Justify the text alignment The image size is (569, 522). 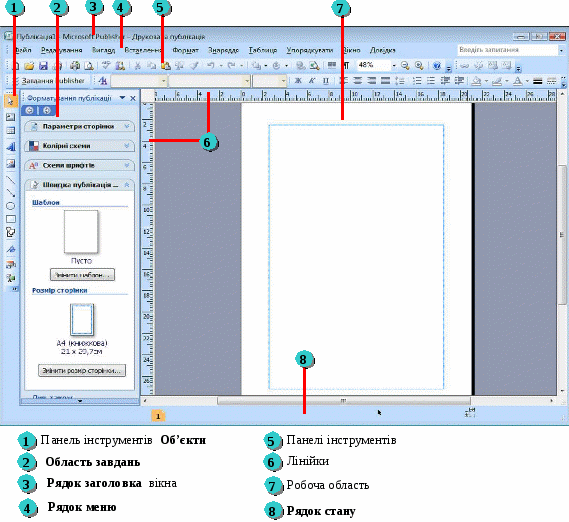[385, 81]
